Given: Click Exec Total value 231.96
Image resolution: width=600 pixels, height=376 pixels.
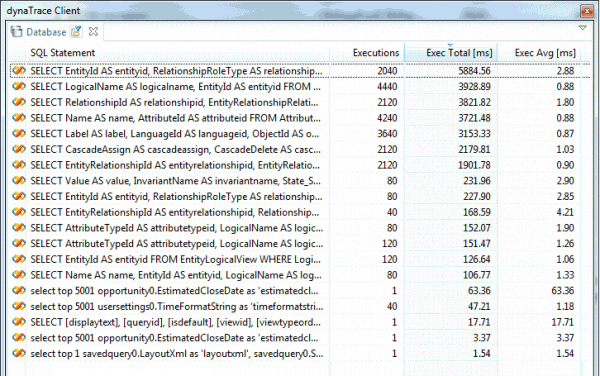Looking at the screenshot, I should 477,181.
